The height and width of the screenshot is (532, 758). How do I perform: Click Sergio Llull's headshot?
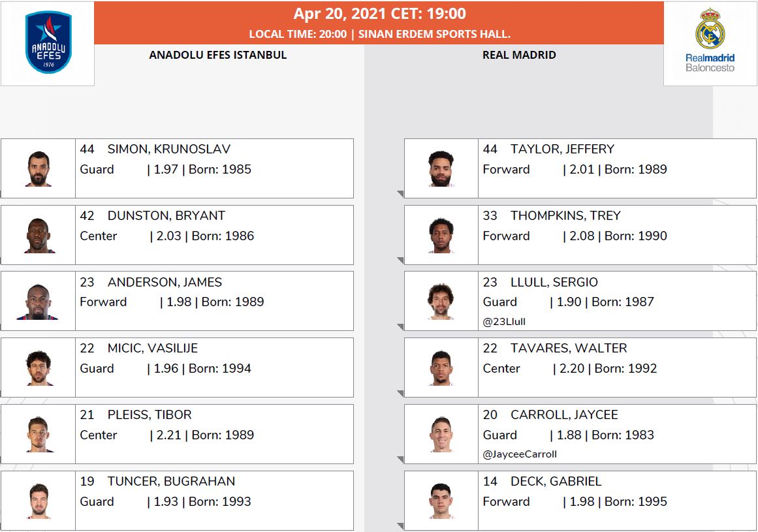(441, 302)
